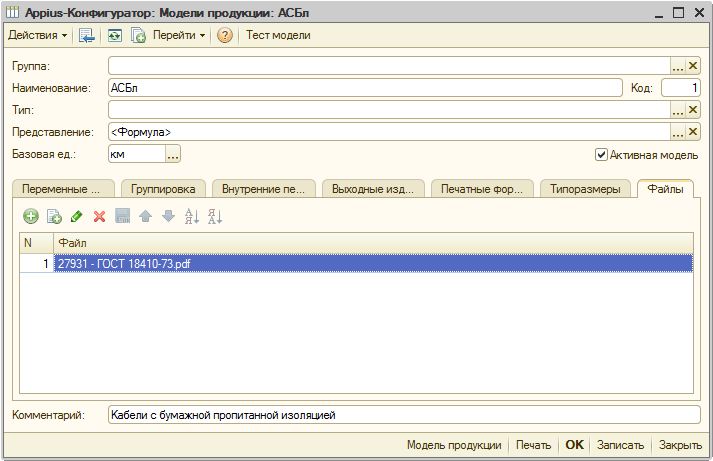Click the Copy file entry icon
The height and width of the screenshot is (461, 713).
[54, 216]
